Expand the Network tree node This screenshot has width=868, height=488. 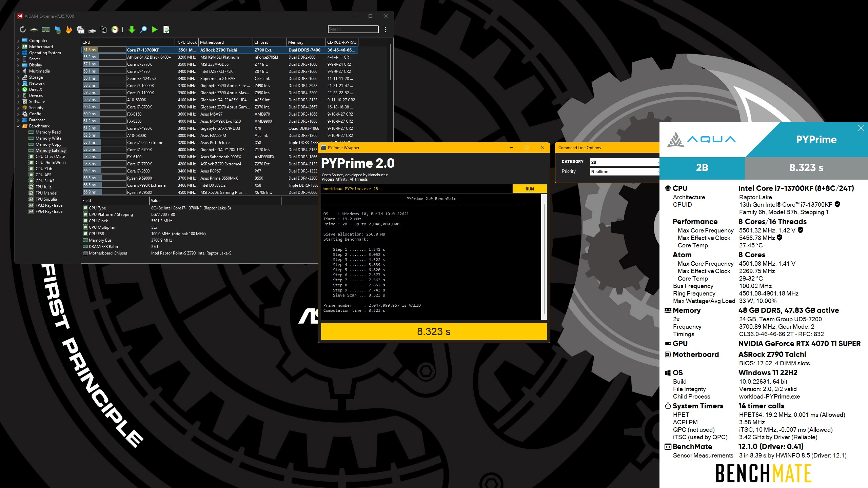pos(18,83)
